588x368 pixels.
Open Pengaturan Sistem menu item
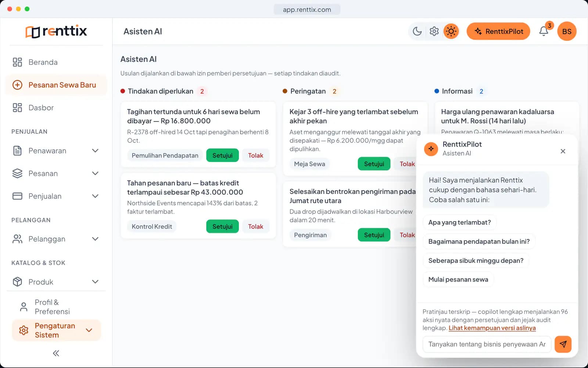pos(56,330)
